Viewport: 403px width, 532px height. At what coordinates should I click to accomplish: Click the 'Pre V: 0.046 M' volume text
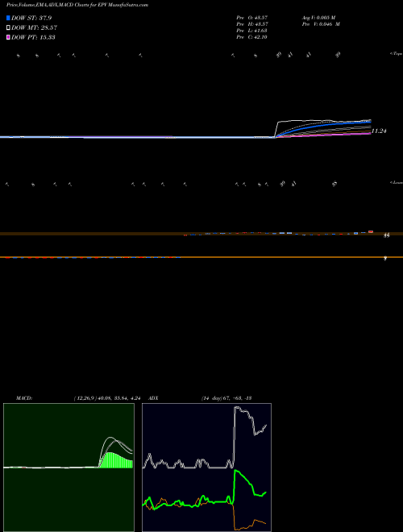click(x=321, y=24)
